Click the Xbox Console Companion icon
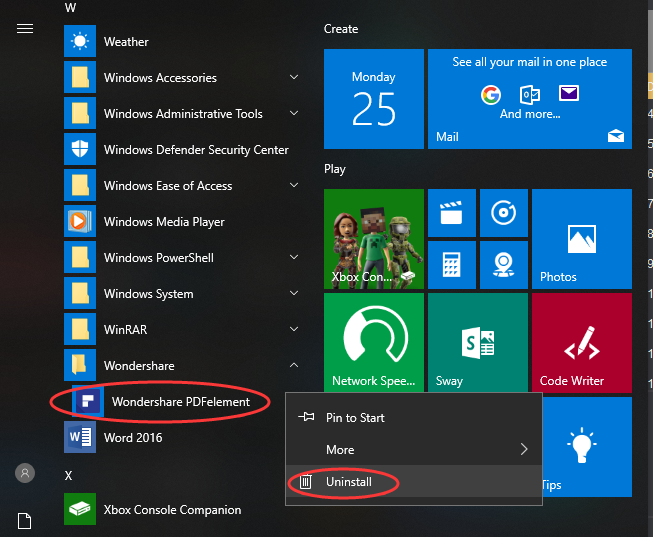Viewport: 653px width, 537px height. point(80,509)
